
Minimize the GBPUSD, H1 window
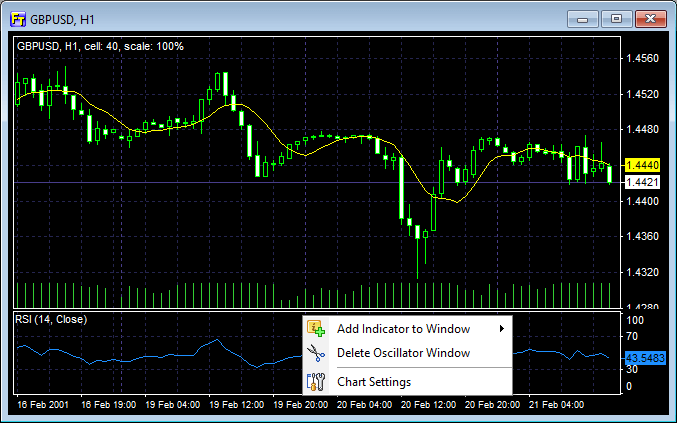coord(582,19)
